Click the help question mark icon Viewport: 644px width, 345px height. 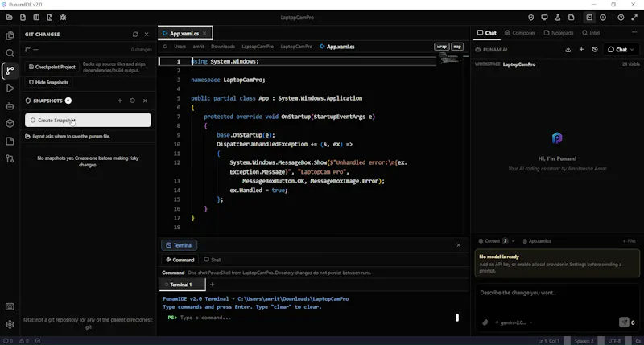[621, 18]
